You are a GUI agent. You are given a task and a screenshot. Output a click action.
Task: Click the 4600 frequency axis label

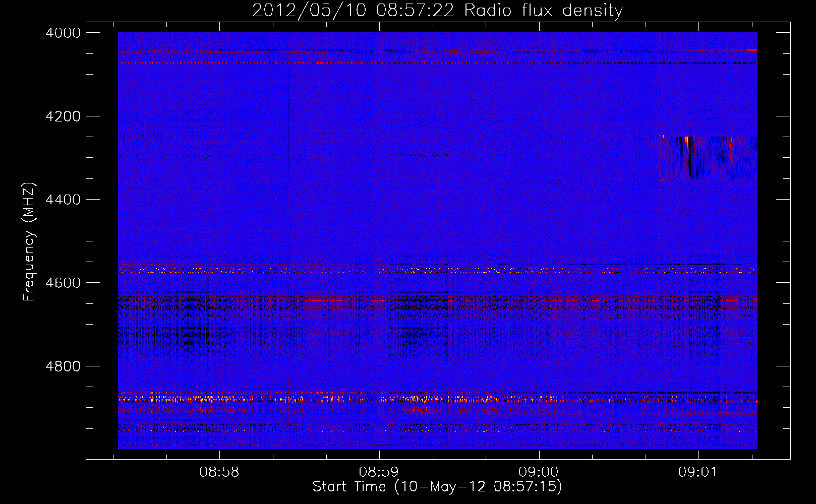63,283
